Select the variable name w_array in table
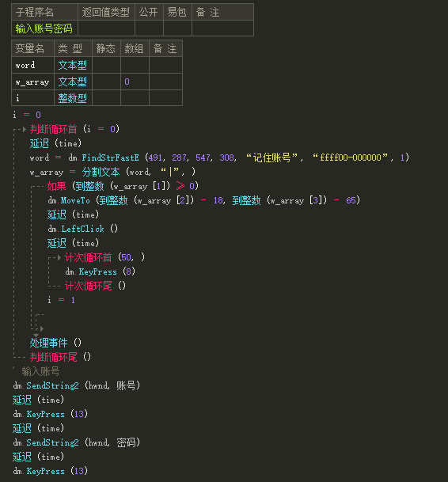 [x=32, y=82]
